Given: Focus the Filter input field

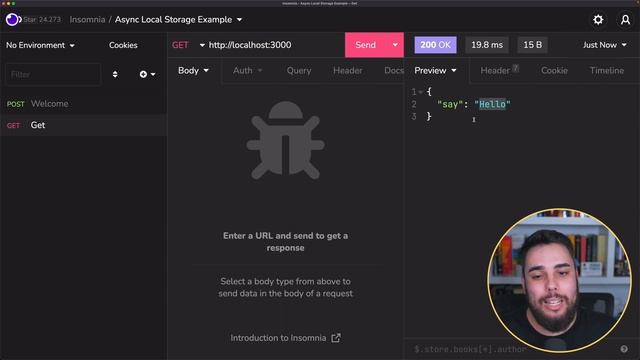Looking at the screenshot, I should tap(53, 74).
